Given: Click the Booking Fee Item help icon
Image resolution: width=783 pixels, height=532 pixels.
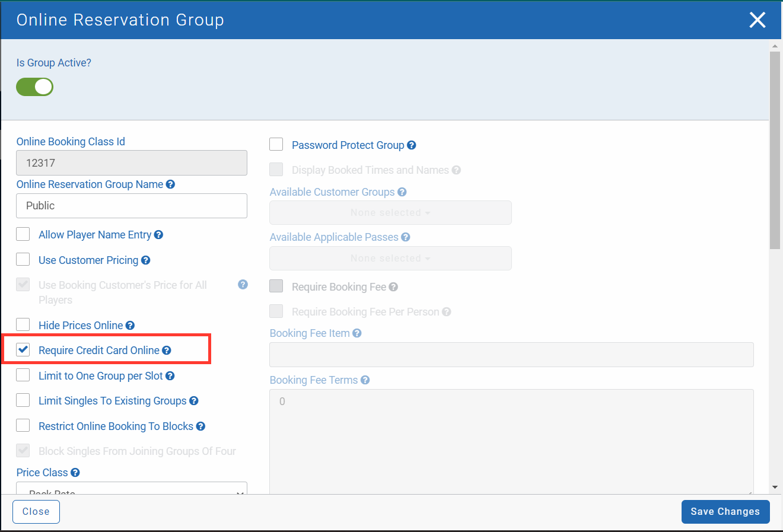Looking at the screenshot, I should pyautogui.click(x=356, y=333).
